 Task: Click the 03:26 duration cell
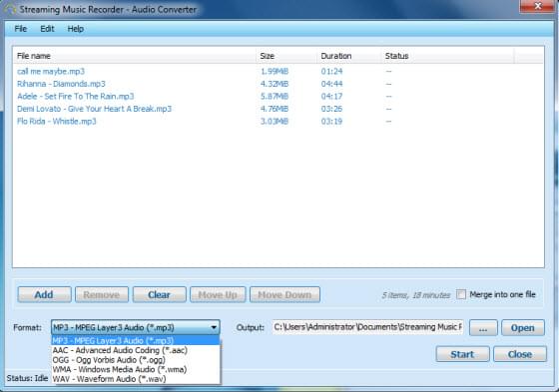pyautogui.click(x=331, y=109)
